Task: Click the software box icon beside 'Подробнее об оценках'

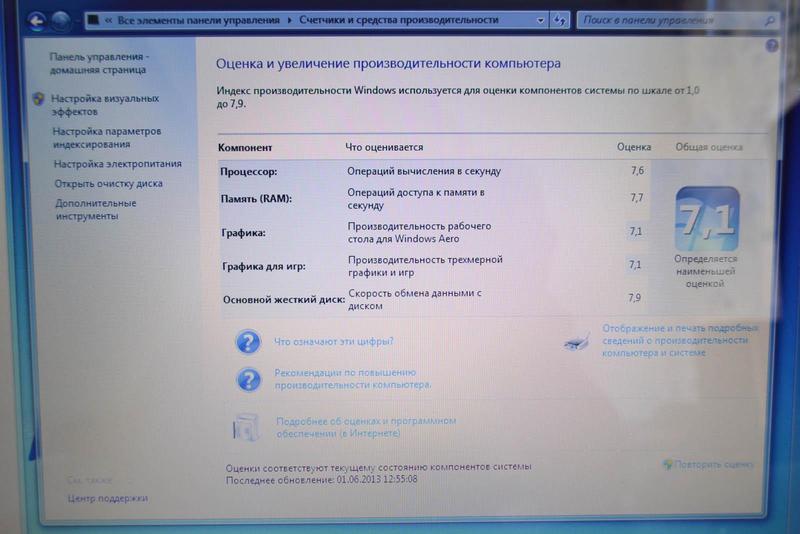Action: pyautogui.click(x=246, y=427)
